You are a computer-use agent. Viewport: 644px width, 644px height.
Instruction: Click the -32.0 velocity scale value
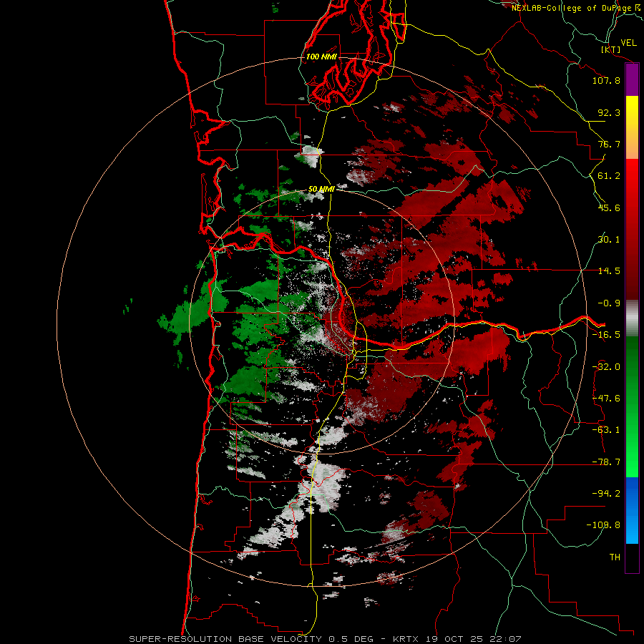click(606, 367)
